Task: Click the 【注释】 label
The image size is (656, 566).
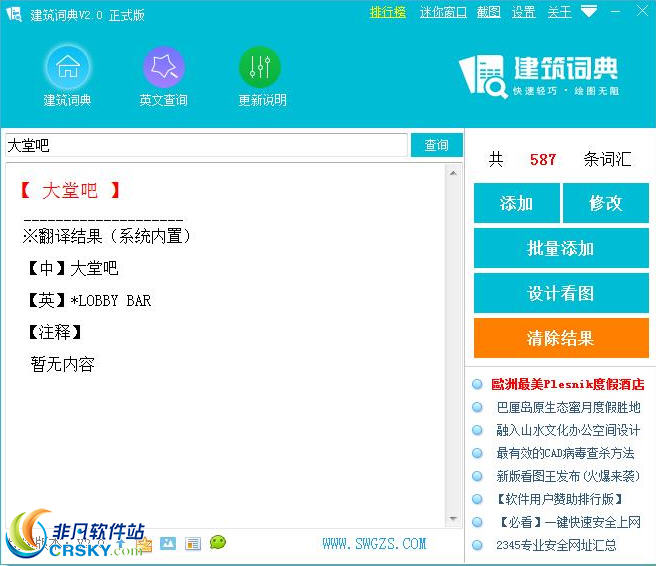Action: 54,332
